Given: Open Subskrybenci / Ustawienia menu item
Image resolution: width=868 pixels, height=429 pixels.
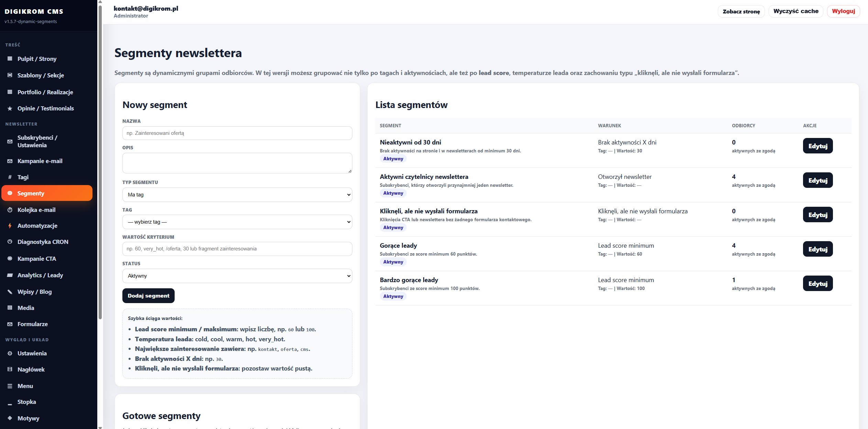Looking at the screenshot, I should click(x=47, y=141).
